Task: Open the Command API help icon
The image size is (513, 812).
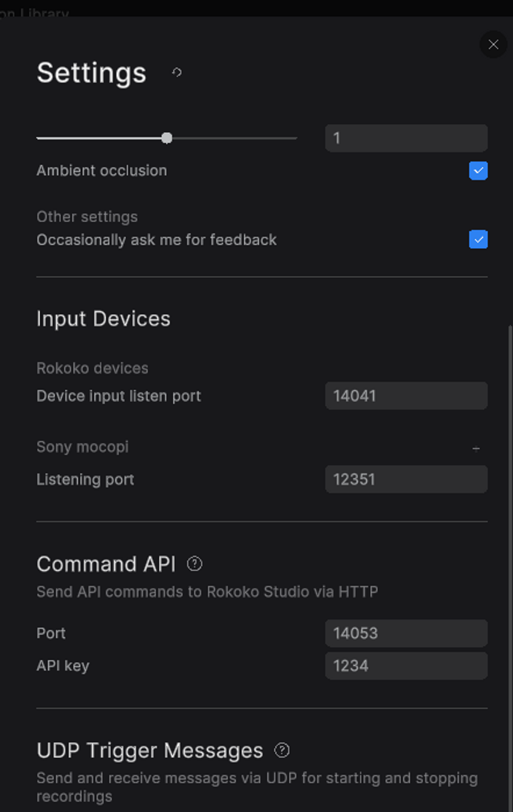Action: click(x=195, y=564)
